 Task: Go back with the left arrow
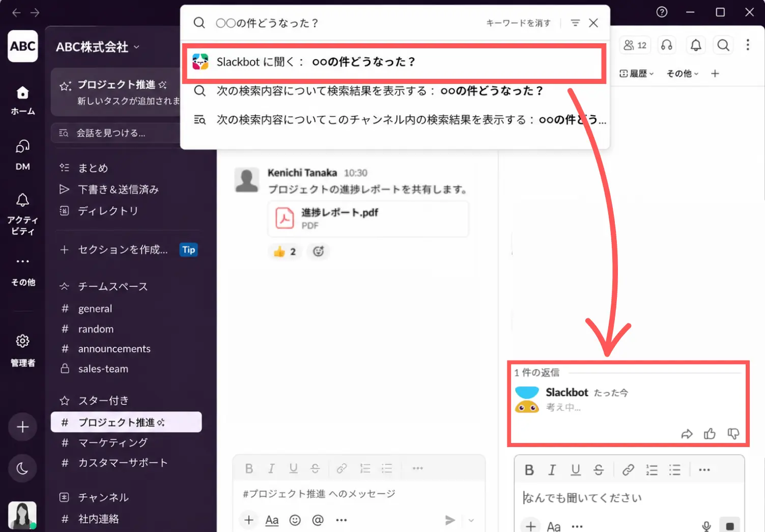[16, 12]
